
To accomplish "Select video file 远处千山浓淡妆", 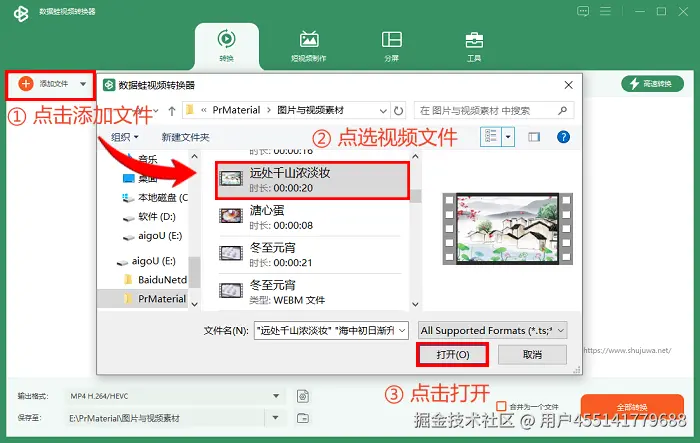I will point(312,180).
